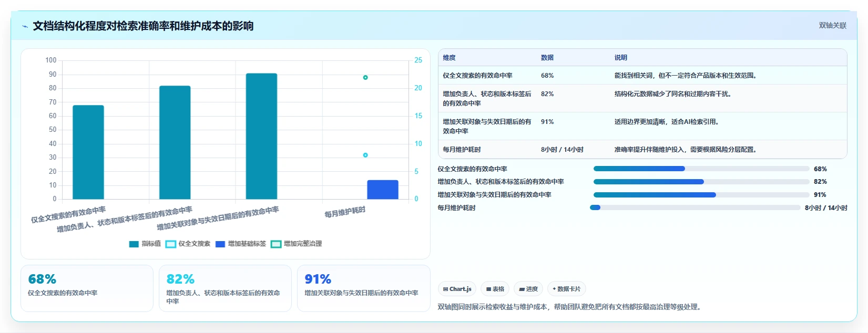Click the x-axis label 每月维护耗时 under the chart

(345, 212)
